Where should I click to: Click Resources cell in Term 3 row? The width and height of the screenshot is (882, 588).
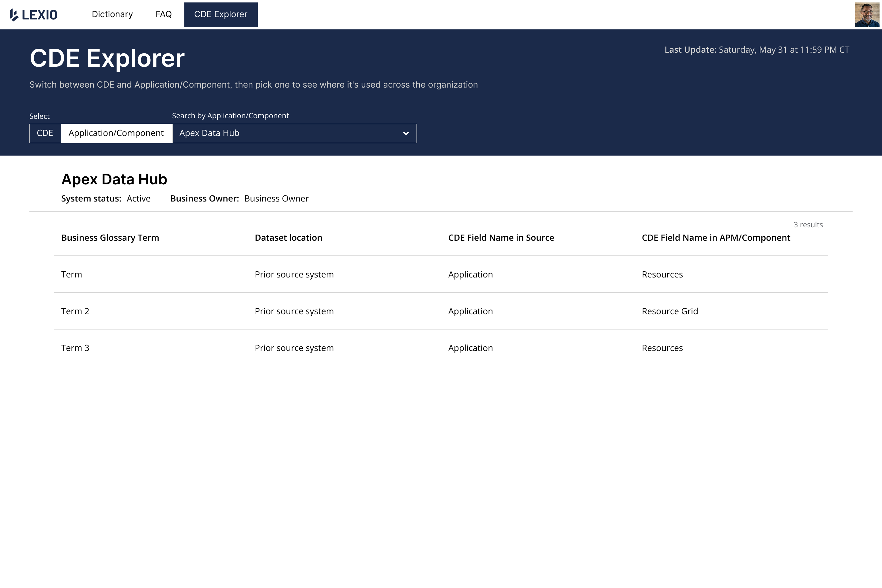click(x=662, y=348)
